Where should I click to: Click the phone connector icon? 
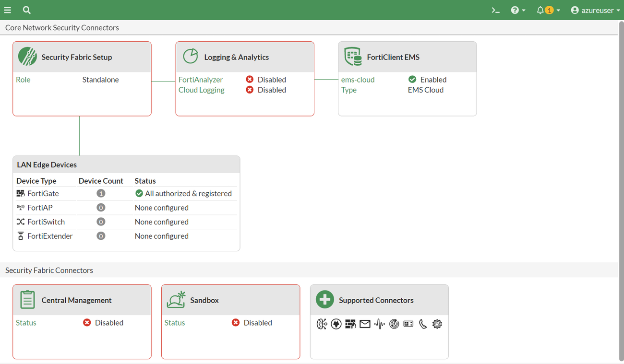tap(422, 324)
